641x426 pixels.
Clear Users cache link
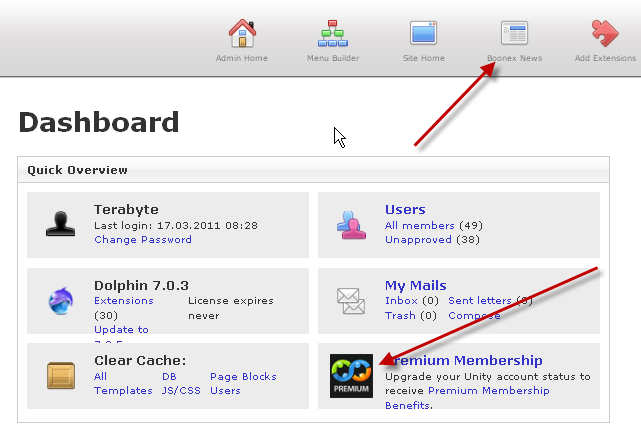coord(225,390)
